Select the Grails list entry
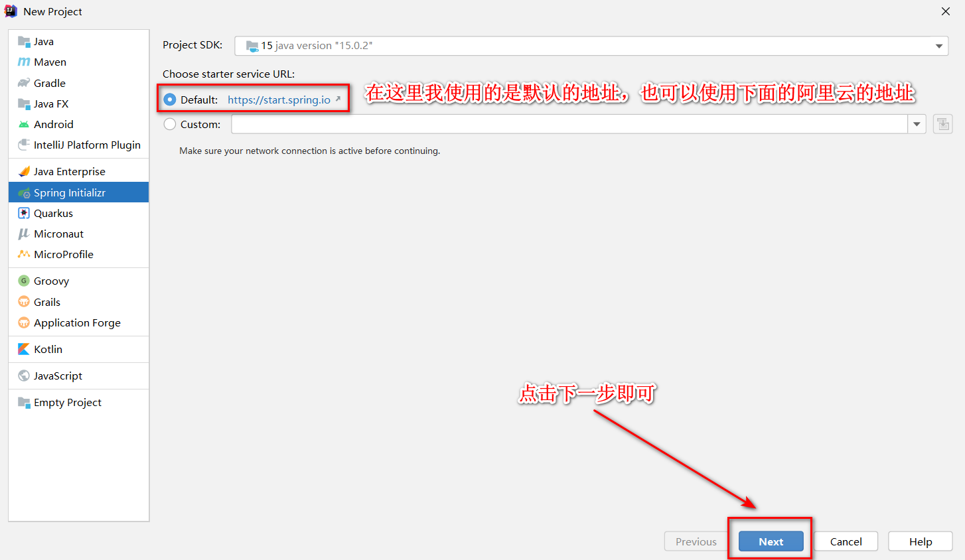The image size is (965, 560). click(78, 302)
